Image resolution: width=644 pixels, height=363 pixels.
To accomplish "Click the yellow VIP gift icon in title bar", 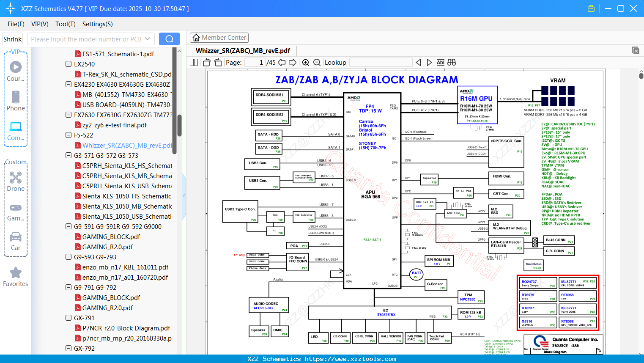I will (x=591, y=8).
